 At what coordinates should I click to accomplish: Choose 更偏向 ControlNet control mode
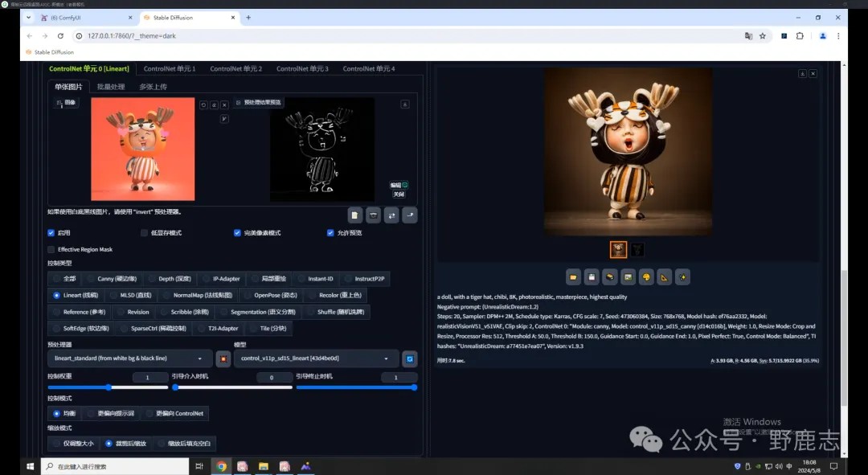click(x=174, y=414)
